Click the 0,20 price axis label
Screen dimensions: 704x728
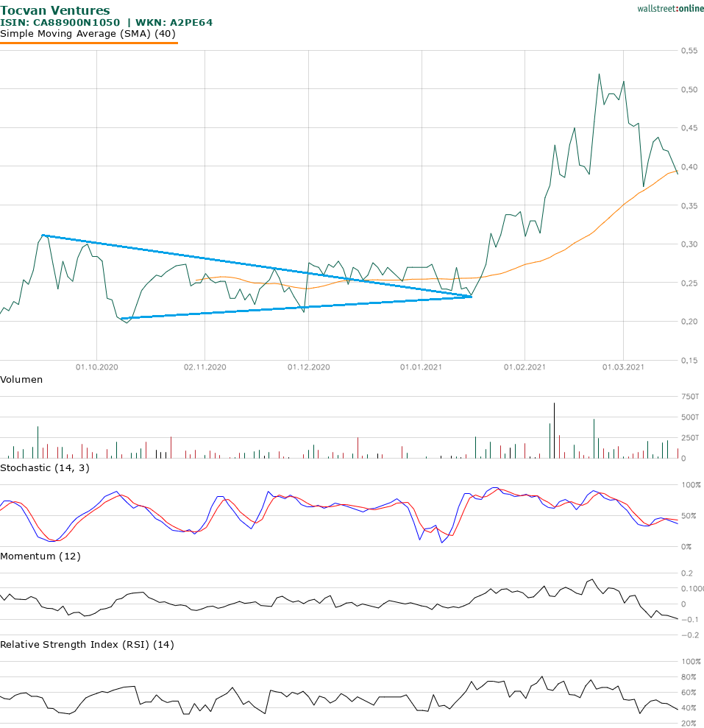click(x=689, y=321)
